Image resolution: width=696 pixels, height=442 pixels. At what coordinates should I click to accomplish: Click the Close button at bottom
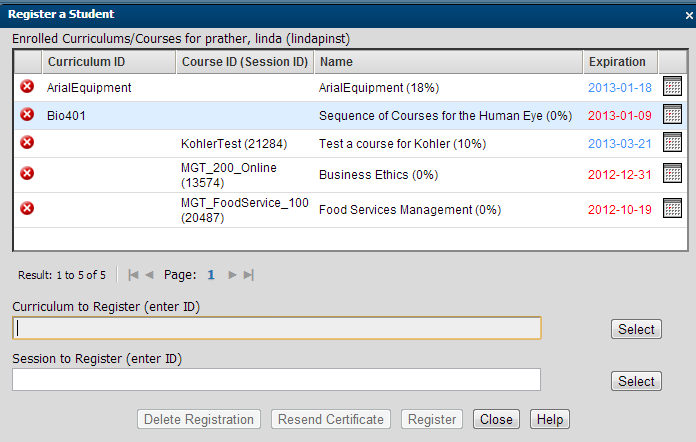click(x=496, y=420)
